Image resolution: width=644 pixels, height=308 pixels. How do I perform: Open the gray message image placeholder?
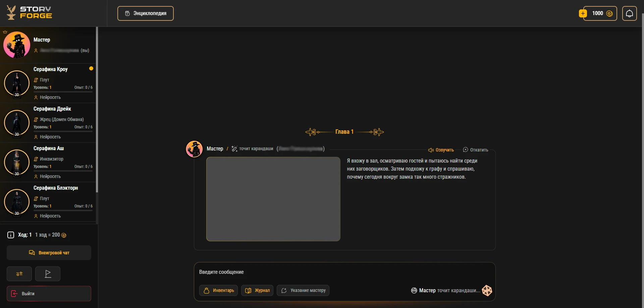point(273,199)
